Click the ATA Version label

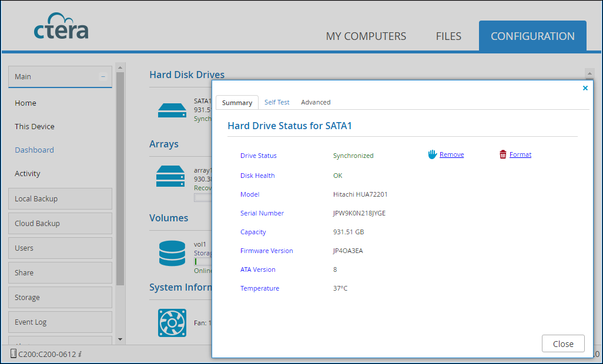click(x=257, y=269)
